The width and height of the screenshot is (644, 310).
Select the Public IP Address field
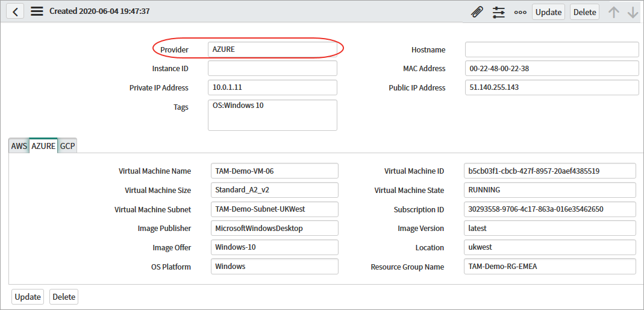(551, 87)
